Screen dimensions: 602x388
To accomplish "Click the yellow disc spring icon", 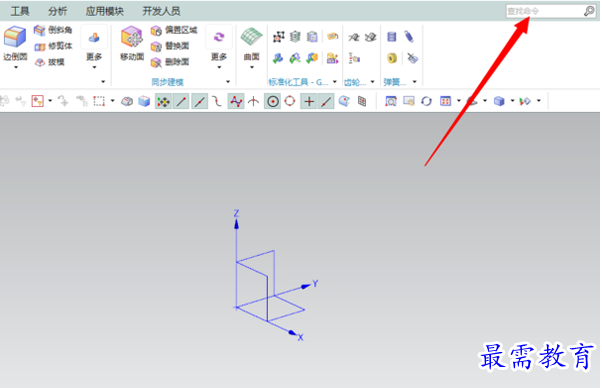I will tap(392, 58).
